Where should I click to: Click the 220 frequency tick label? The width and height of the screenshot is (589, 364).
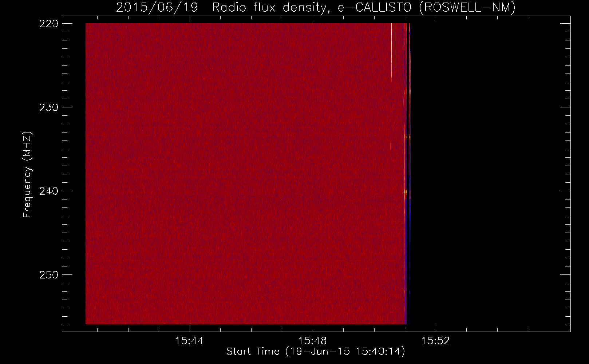(x=49, y=24)
